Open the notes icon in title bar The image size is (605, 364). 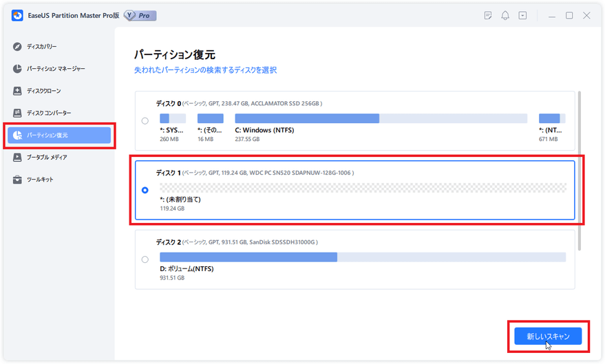488,15
